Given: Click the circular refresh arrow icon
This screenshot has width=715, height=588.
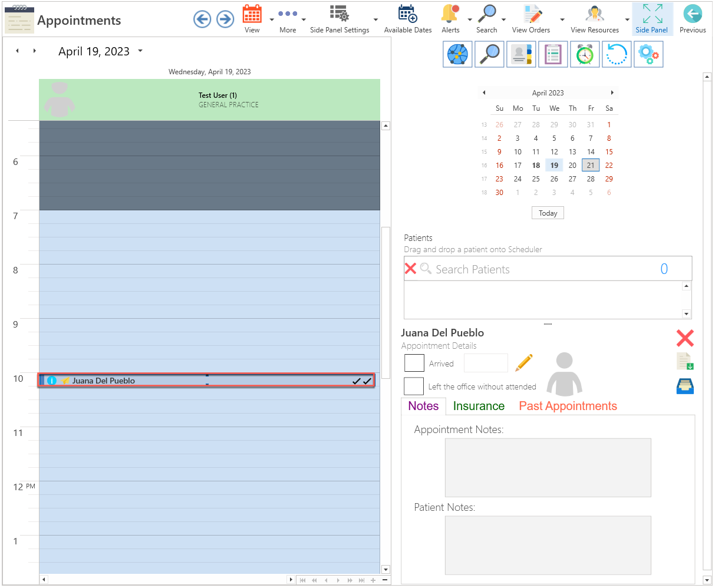Looking at the screenshot, I should (617, 54).
